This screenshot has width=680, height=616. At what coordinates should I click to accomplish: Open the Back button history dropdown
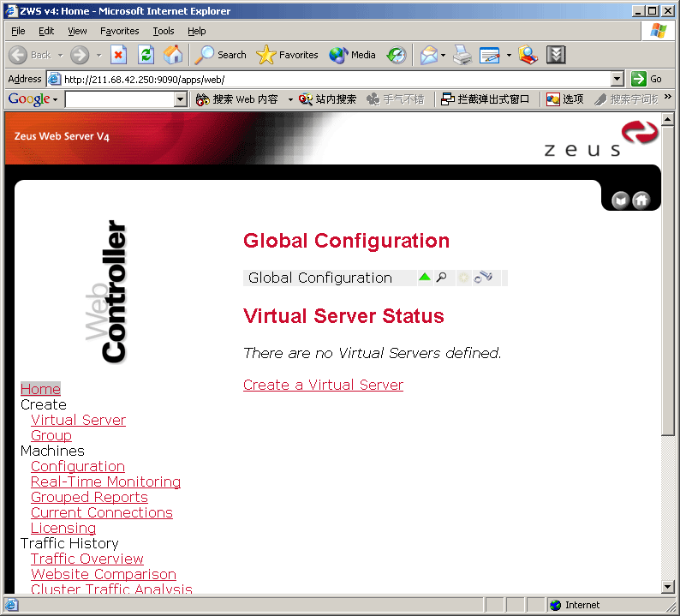tap(60, 55)
